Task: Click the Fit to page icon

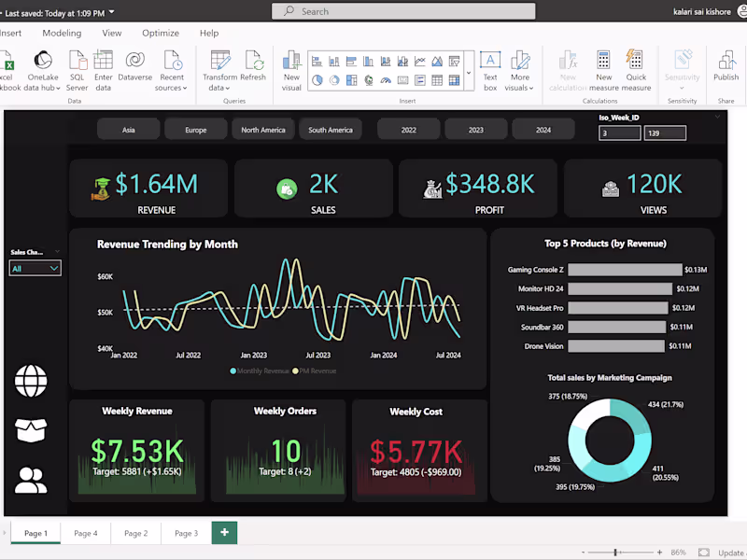Action: click(704, 553)
